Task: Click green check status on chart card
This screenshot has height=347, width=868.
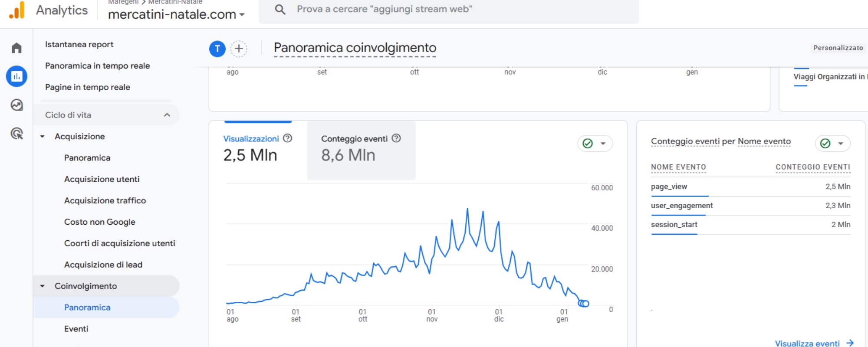Action: click(588, 144)
